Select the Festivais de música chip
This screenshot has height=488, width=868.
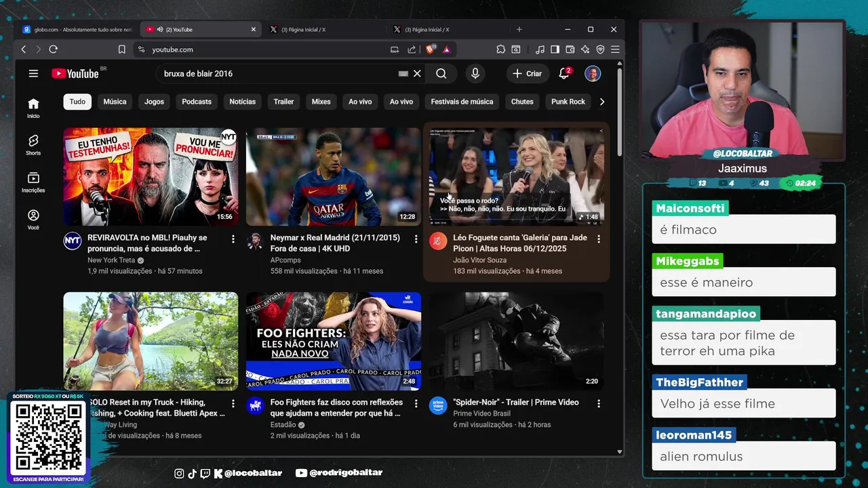tap(462, 102)
